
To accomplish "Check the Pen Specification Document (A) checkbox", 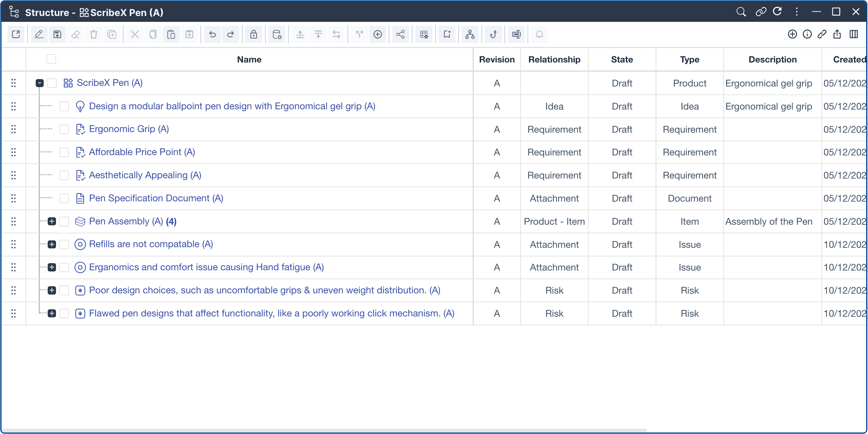I will tap(64, 199).
